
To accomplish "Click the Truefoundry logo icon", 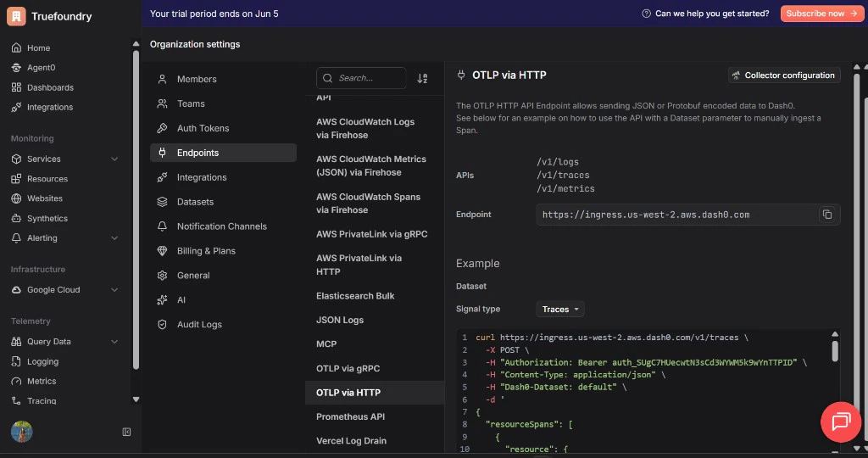I will (16, 16).
